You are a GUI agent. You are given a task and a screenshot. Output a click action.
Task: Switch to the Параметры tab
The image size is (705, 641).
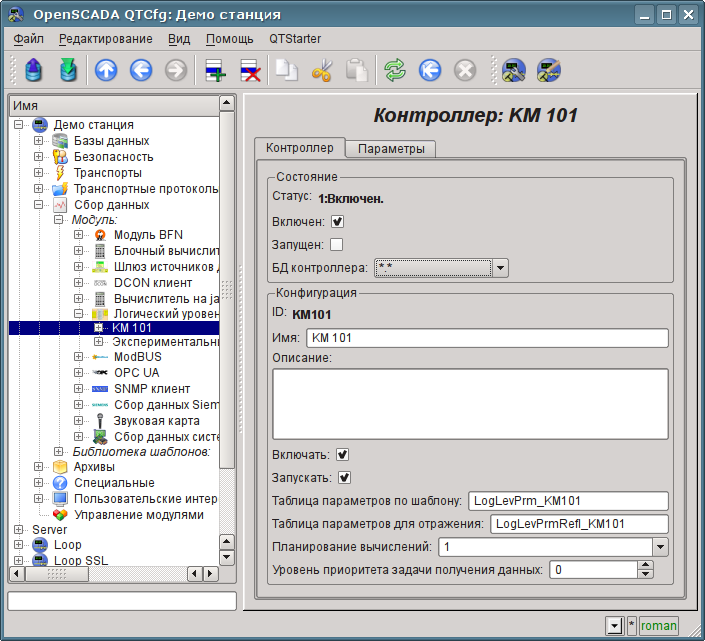point(391,148)
